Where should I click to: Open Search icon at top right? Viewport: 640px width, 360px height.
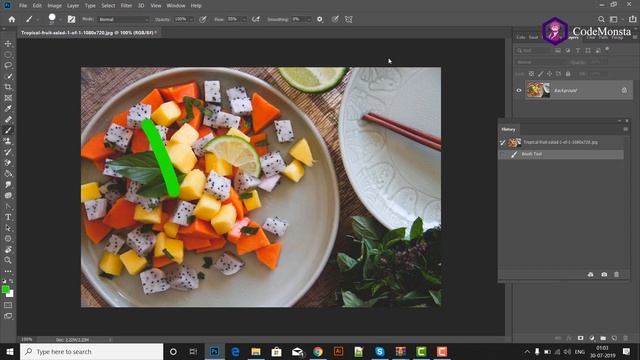pos(601,19)
